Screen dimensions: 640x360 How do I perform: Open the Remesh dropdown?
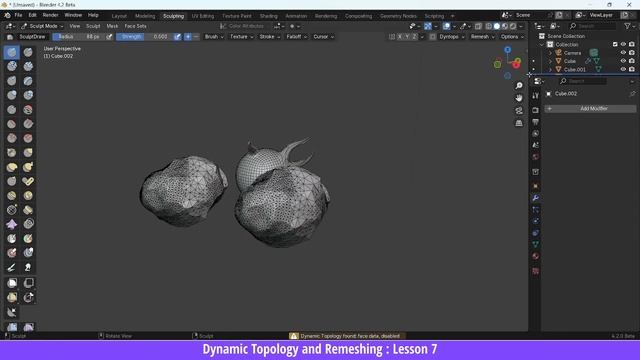[482, 37]
